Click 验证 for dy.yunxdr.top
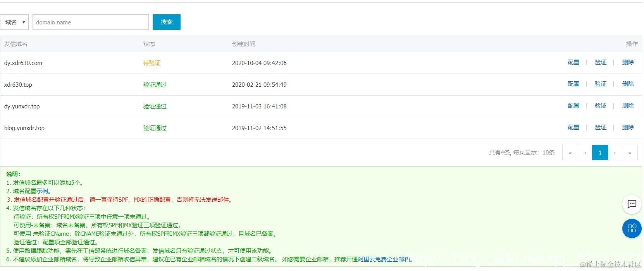Image resolution: width=644 pixels, height=271 pixels. coord(601,106)
